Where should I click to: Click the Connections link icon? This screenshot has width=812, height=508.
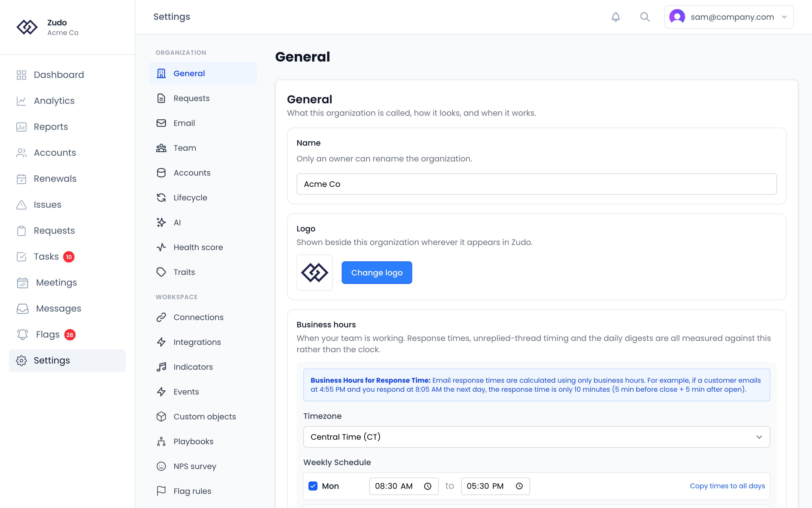coord(161,317)
